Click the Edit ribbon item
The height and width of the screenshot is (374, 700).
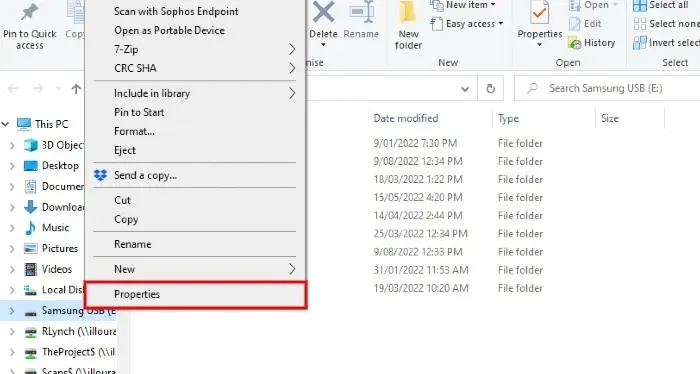coord(586,24)
